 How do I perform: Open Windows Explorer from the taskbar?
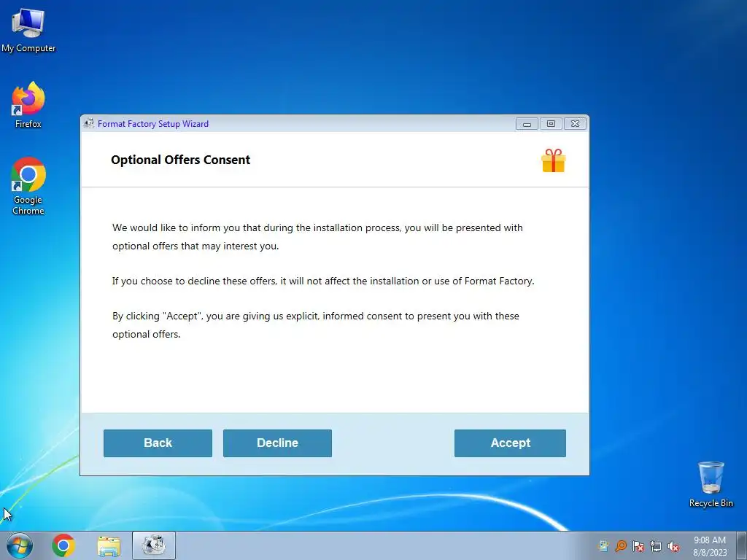click(109, 546)
